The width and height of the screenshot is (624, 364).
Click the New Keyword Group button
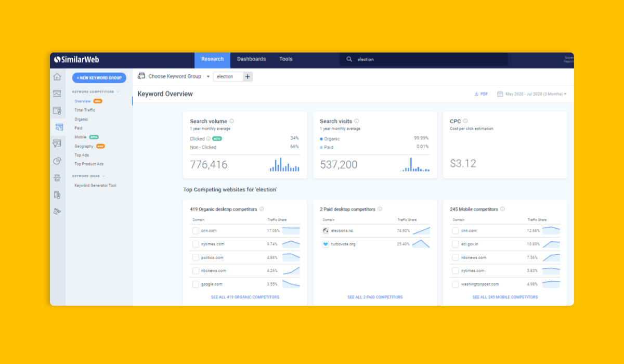pos(99,78)
